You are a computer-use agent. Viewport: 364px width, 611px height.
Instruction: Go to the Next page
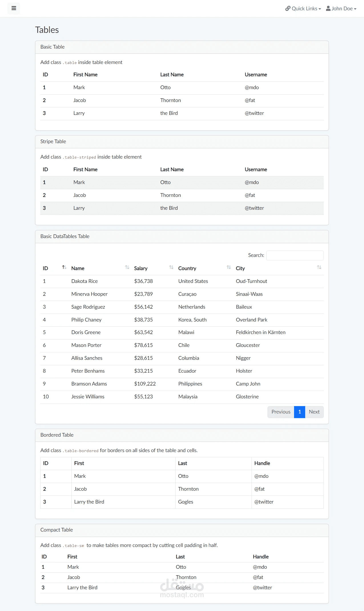(314, 412)
